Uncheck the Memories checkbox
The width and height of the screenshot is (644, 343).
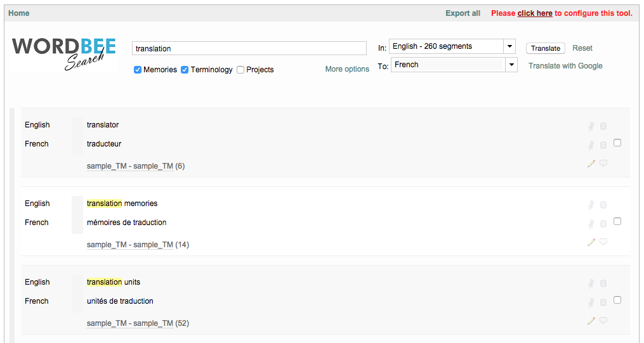[138, 70]
